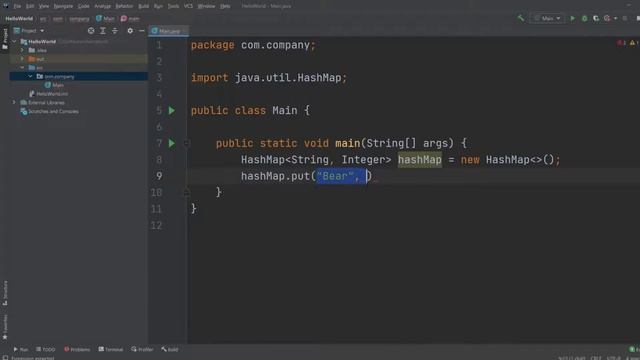Hide the Project panel with the minus icon
This screenshot has height=360, width=640.
(x=142, y=31)
